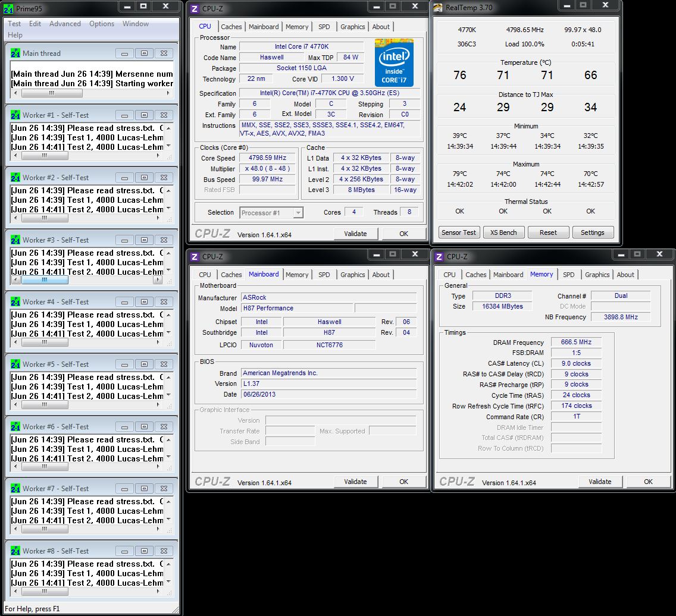Click the CPU-Z icon in the CPU tab window

tap(195, 8)
